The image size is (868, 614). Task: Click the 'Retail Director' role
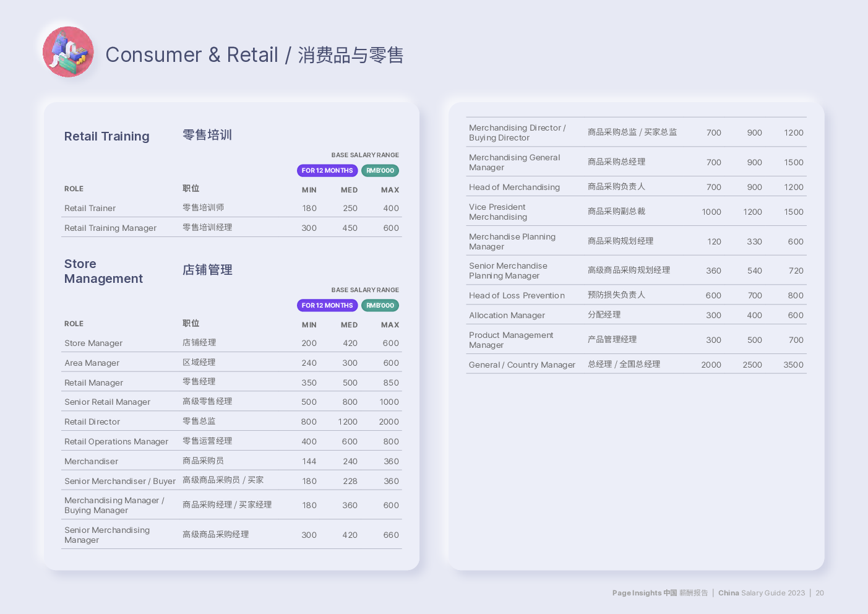tap(92, 422)
